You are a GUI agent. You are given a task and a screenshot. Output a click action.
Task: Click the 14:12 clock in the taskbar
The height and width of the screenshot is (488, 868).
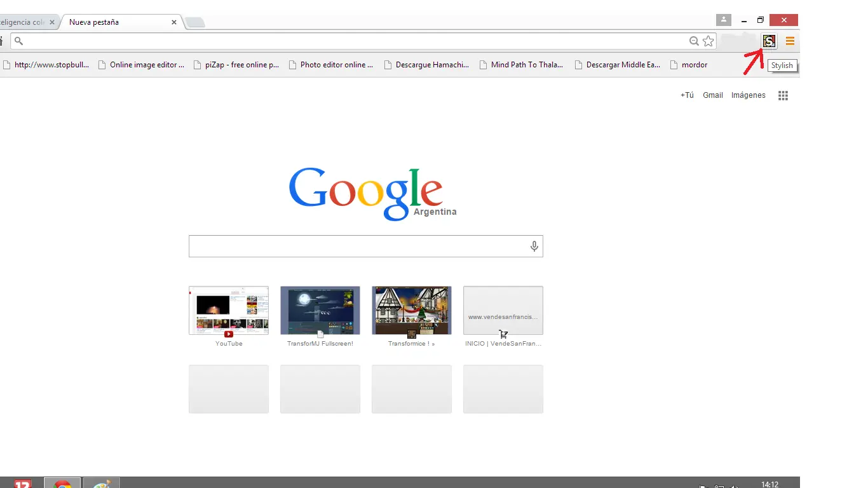click(770, 484)
